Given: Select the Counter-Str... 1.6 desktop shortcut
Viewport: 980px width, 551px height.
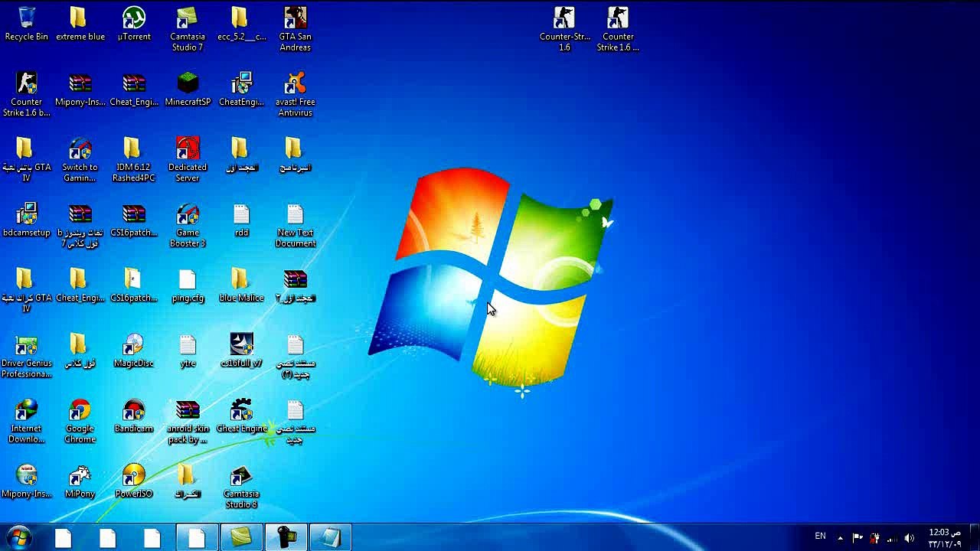Looking at the screenshot, I should [564, 29].
